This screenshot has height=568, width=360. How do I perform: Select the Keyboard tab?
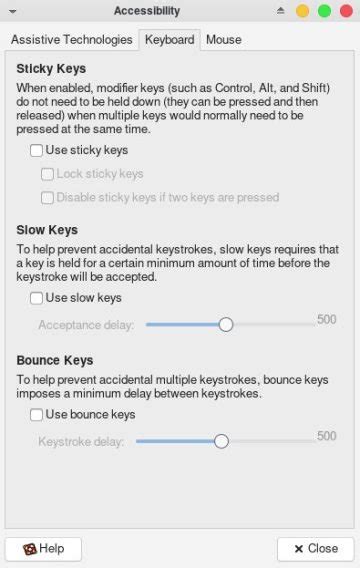[x=169, y=39]
